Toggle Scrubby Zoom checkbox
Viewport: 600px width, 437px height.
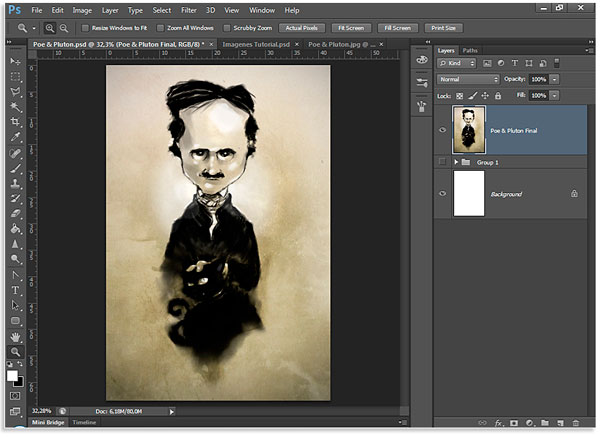[227, 28]
